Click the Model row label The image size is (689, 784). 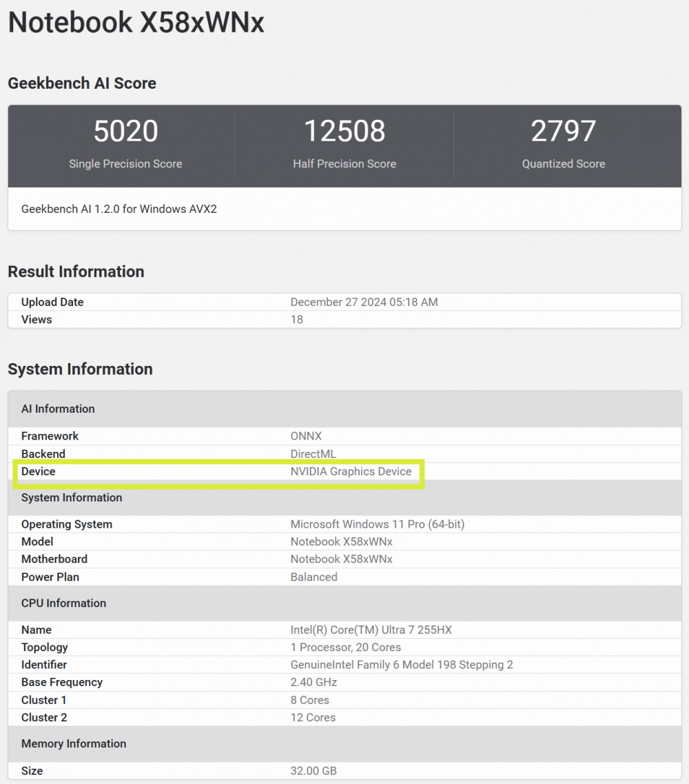[x=37, y=541]
